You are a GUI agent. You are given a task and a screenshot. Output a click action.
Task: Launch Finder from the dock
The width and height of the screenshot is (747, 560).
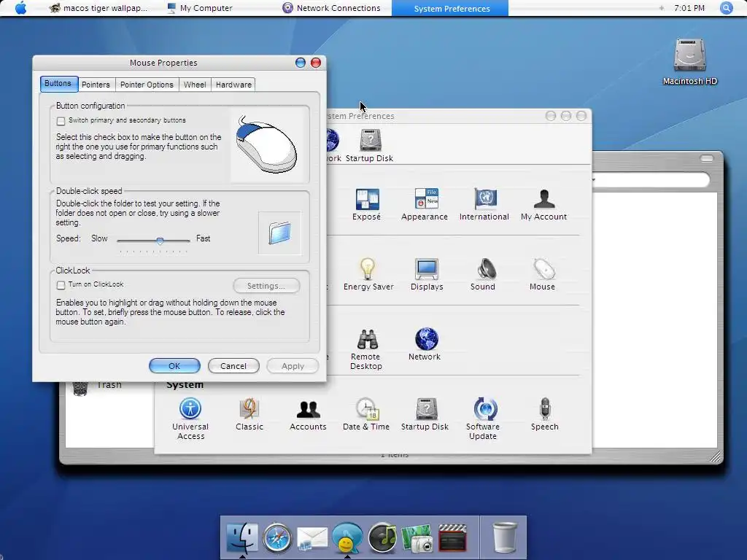(x=242, y=537)
